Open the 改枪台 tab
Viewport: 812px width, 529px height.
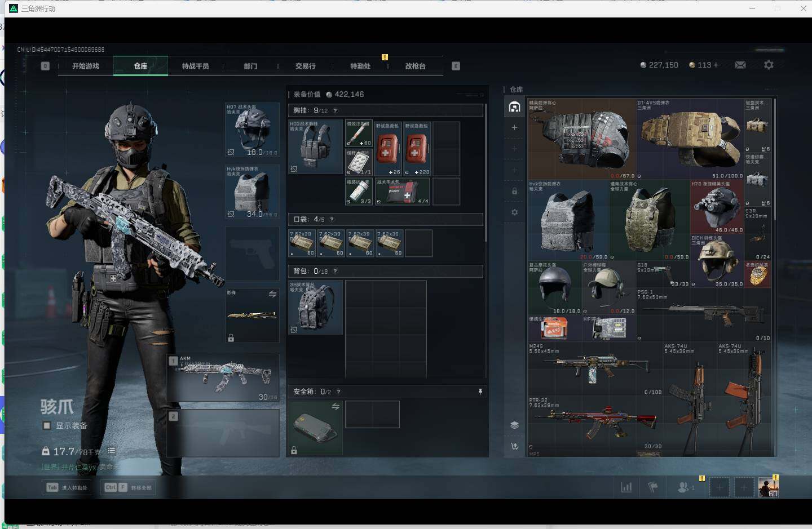point(415,66)
